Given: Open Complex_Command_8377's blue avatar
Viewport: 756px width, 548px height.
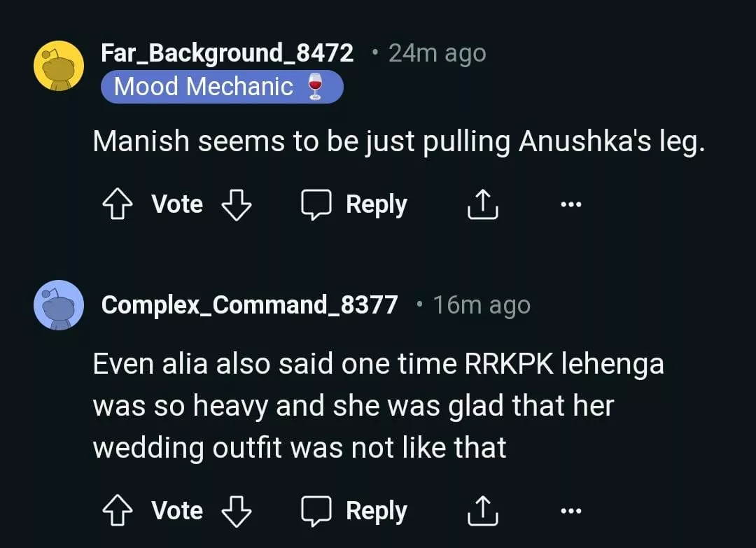Looking at the screenshot, I should click(x=59, y=304).
